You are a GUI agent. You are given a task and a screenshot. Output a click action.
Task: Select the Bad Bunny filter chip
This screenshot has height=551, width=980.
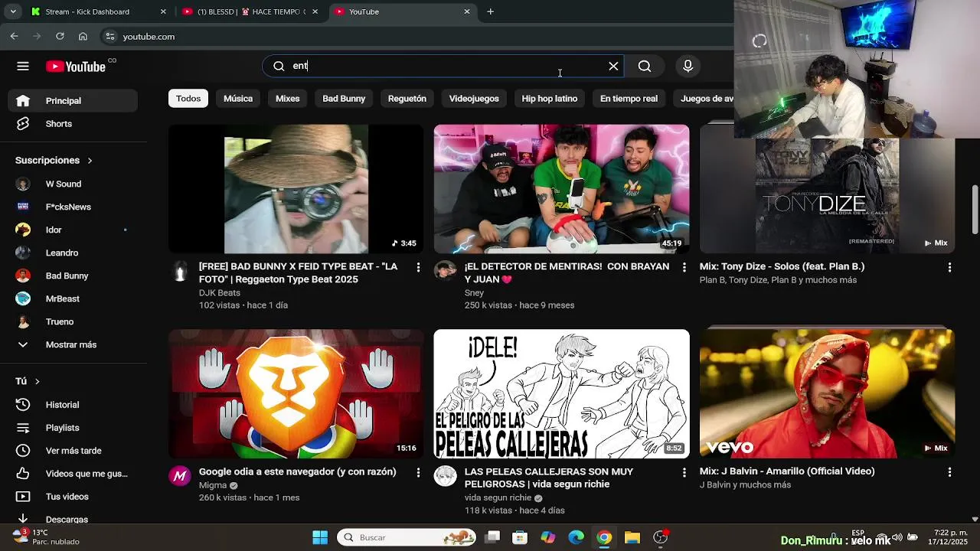pyautogui.click(x=344, y=98)
